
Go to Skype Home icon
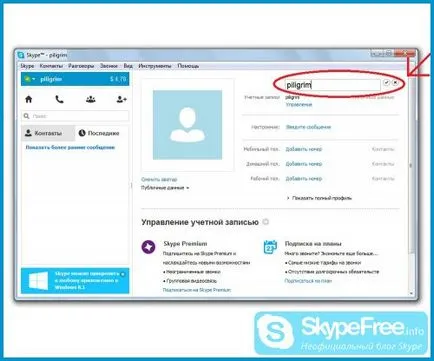point(29,99)
